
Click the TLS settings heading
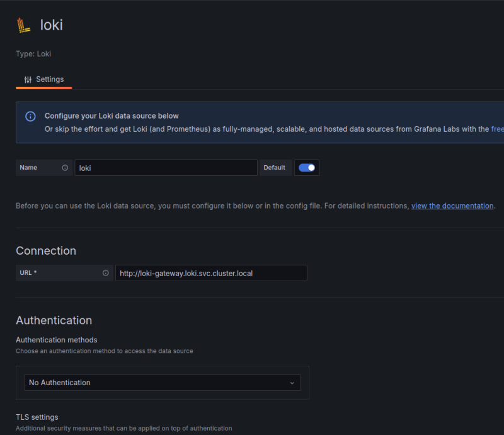[37, 417]
